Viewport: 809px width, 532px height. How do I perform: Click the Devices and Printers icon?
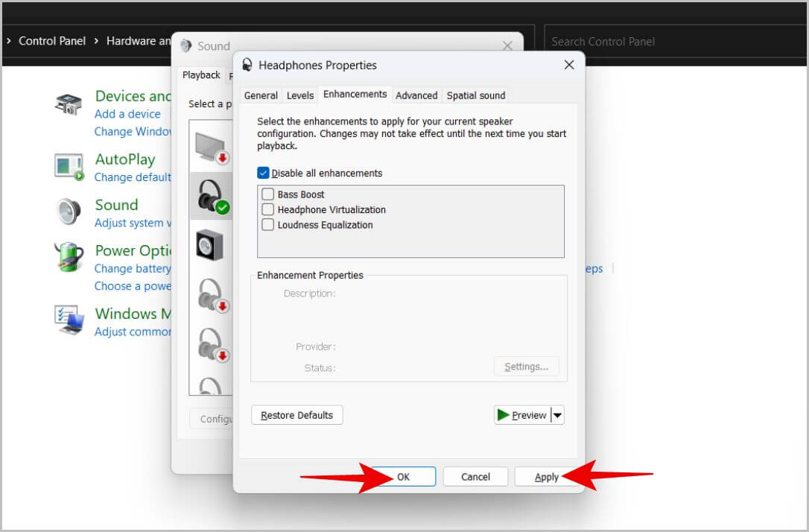pos(69,104)
